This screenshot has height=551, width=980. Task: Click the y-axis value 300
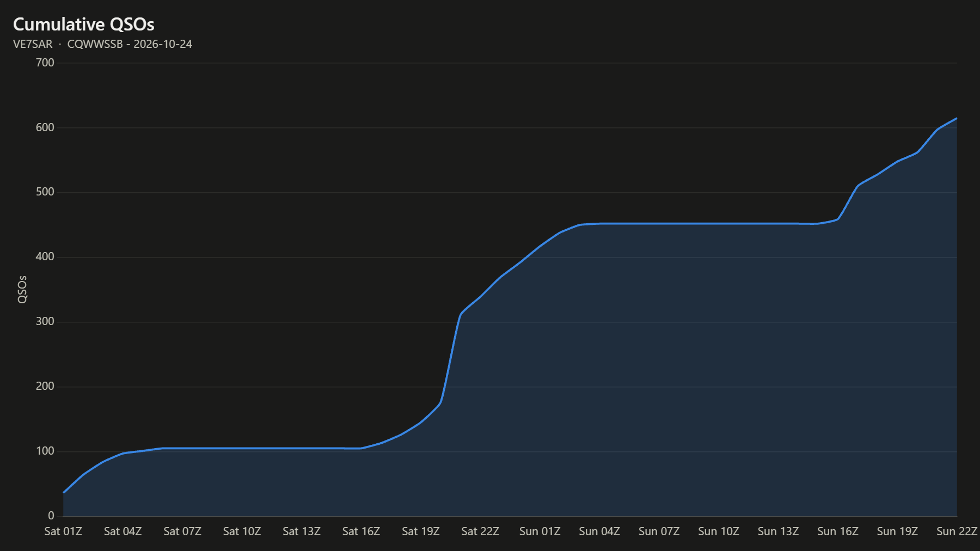(45, 321)
